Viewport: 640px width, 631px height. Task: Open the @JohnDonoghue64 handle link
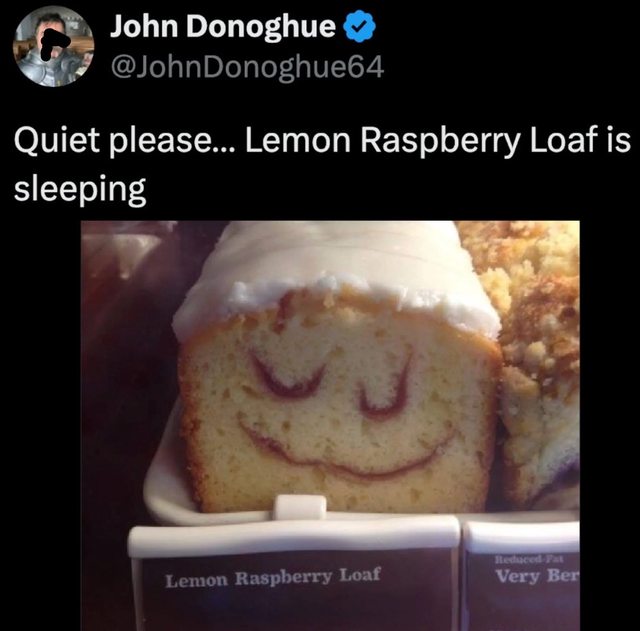[x=247, y=67]
